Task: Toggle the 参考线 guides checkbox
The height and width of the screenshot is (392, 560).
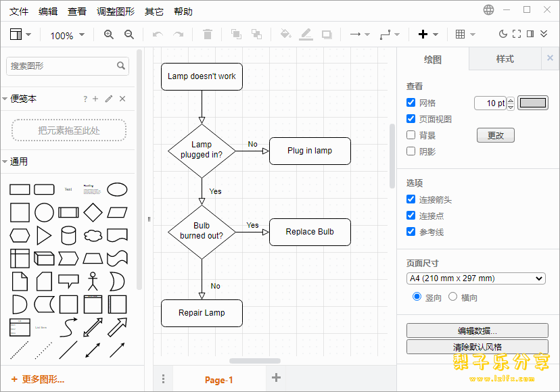Action: (x=411, y=232)
